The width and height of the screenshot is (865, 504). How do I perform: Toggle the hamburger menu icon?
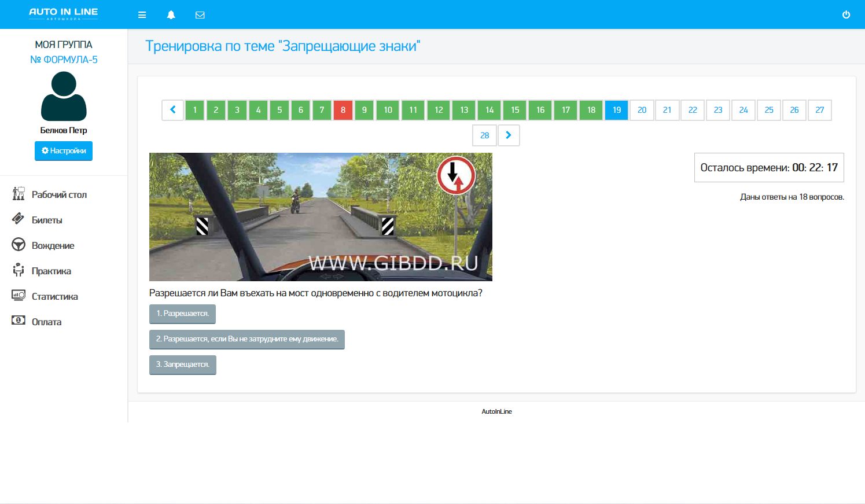click(142, 15)
